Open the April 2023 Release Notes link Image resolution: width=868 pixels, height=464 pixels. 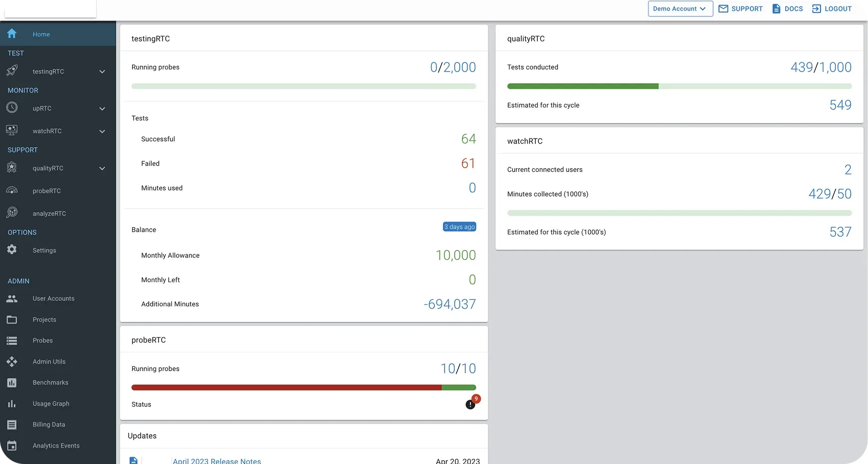click(217, 460)
